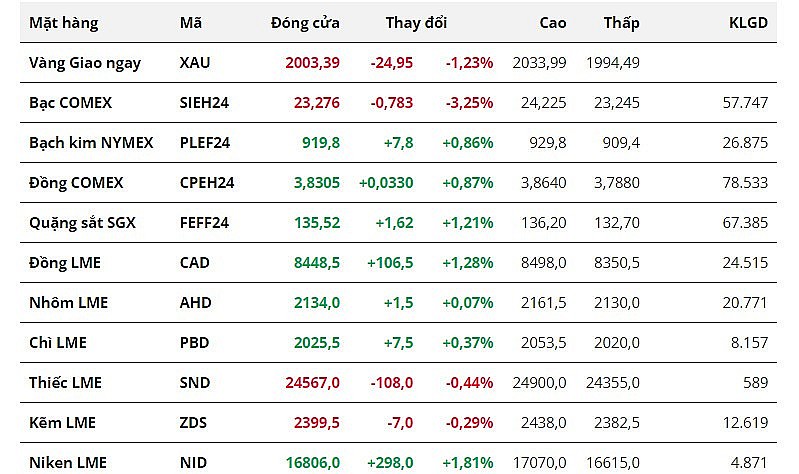The width and height of the screenshot is (799, 474).
Task: Click the NID ticker for Niken
Action: (x=193, y=462)
